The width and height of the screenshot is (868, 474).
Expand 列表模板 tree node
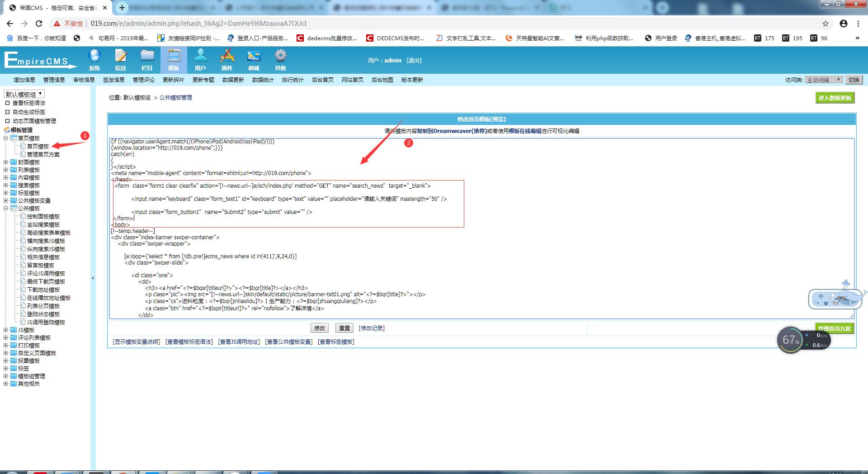click(x=6, y=170)
